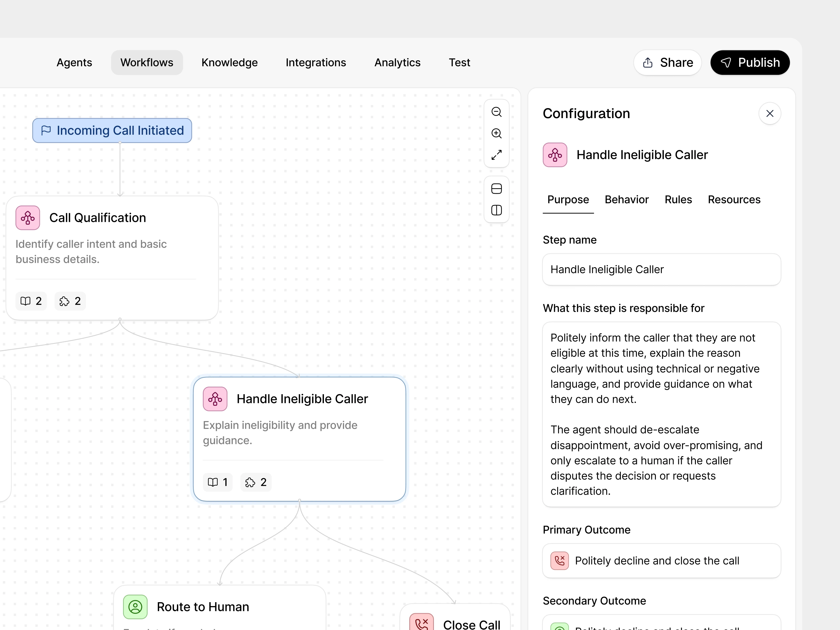The image size is (840, 630).
Task: Click the Share button
Action: click(667, 63)
